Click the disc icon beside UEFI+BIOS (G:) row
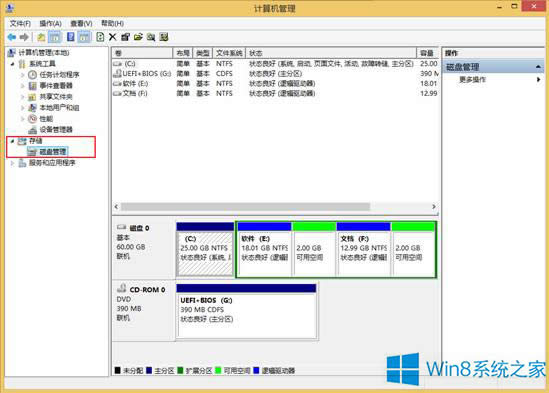The width and height of the screenshot is (549, 393). pyautogui.click(x=117, y=73)
